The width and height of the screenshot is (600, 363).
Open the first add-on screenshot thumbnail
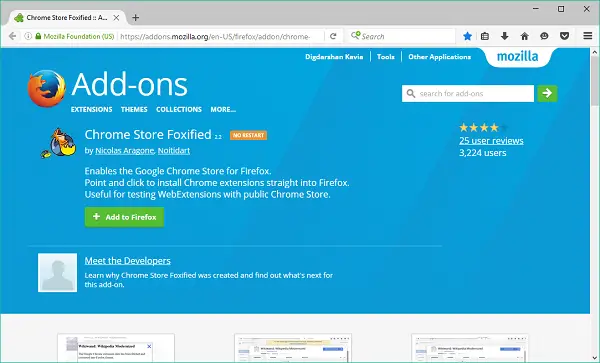coord(116,348)
